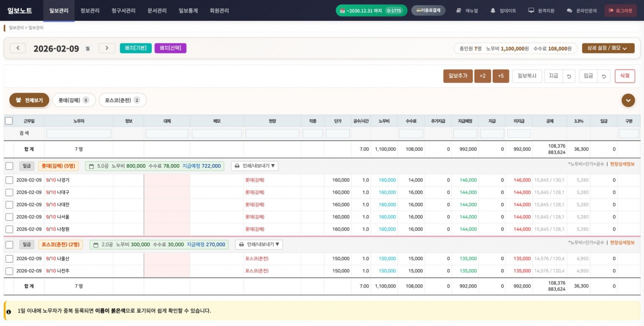
Task: Go to next date with right arrow
Action: pos(107,48)
